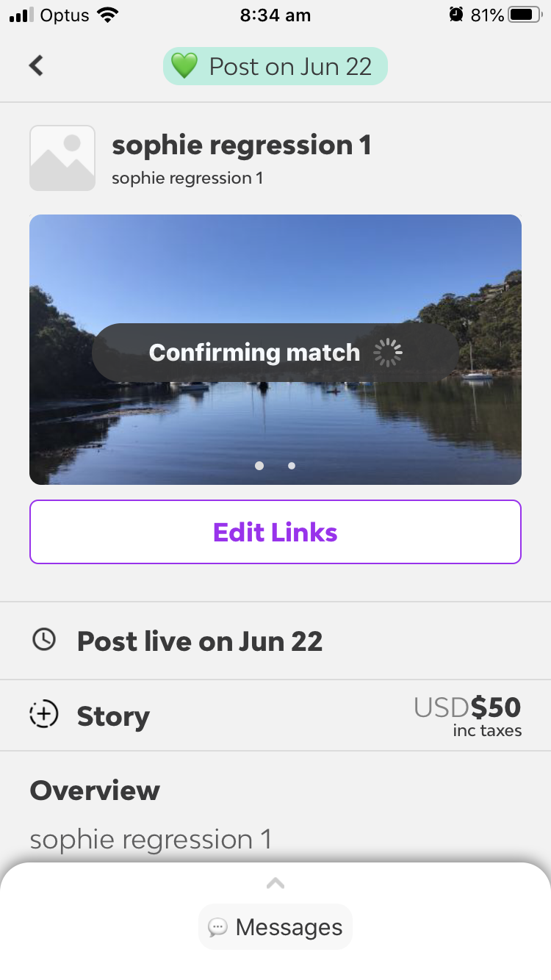The height and width of the screenshot is (980, 551).
Task: Tap the alarm icon in status bar
Action: pyautogui.click(x=456, y=15)
